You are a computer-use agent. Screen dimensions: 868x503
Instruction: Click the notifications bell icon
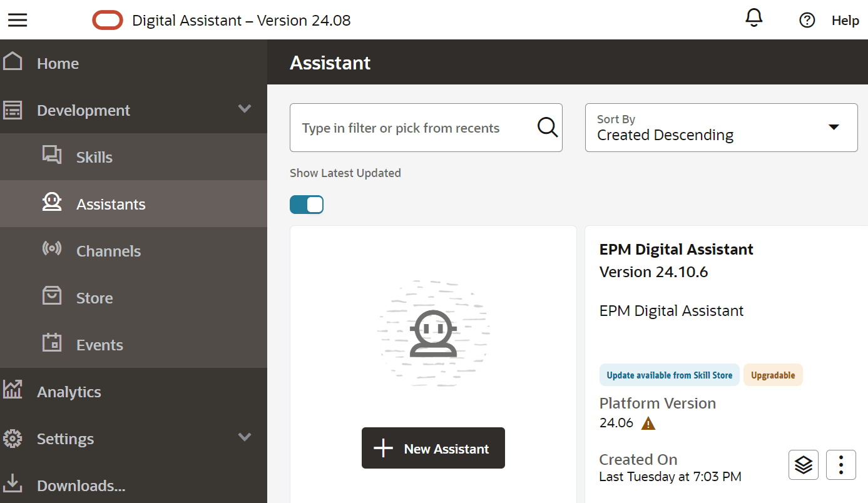click(x=754, y=19)
